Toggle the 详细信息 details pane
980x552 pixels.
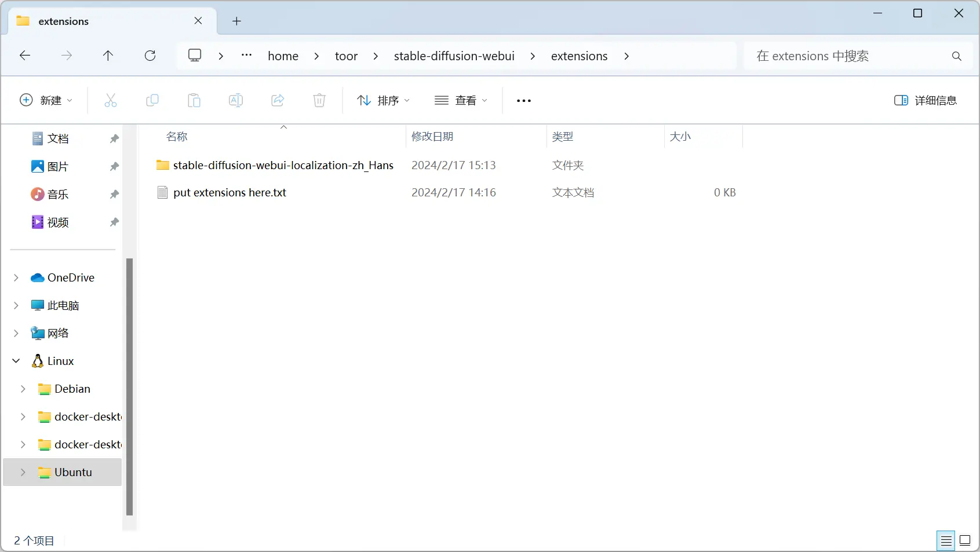click(x=926, y=100)
